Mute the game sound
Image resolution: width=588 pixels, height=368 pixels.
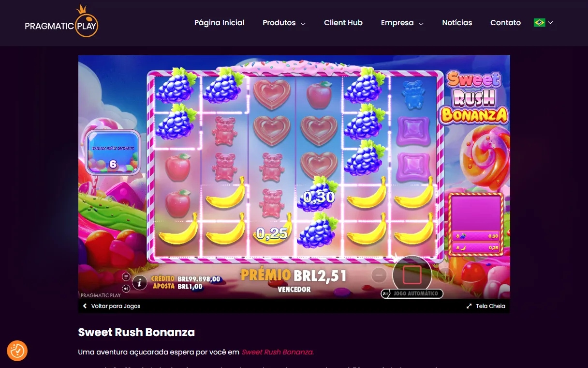pos(126,289)
